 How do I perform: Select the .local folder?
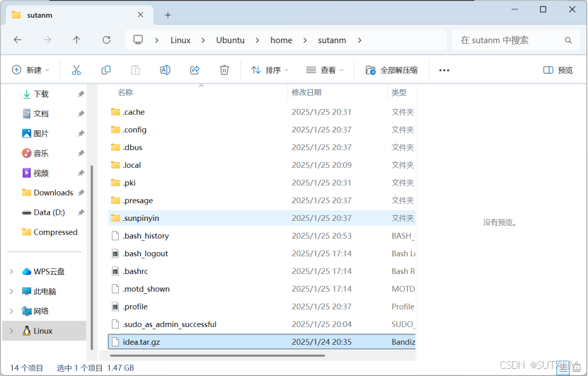261,165
